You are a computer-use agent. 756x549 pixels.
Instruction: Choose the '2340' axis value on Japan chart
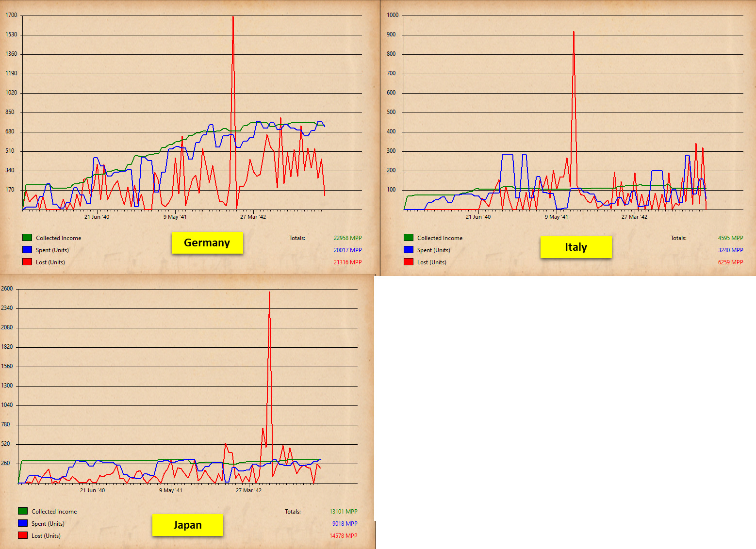click(x=7, y=308)
